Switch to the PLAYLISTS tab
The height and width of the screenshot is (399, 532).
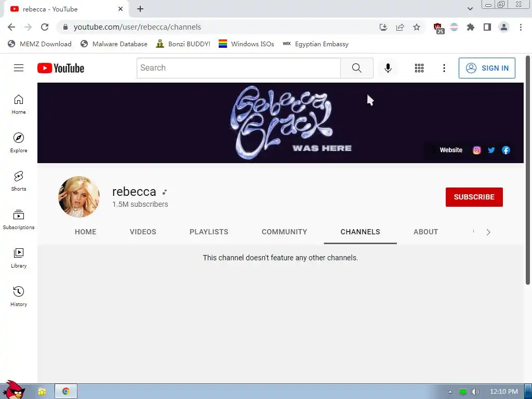209,232
